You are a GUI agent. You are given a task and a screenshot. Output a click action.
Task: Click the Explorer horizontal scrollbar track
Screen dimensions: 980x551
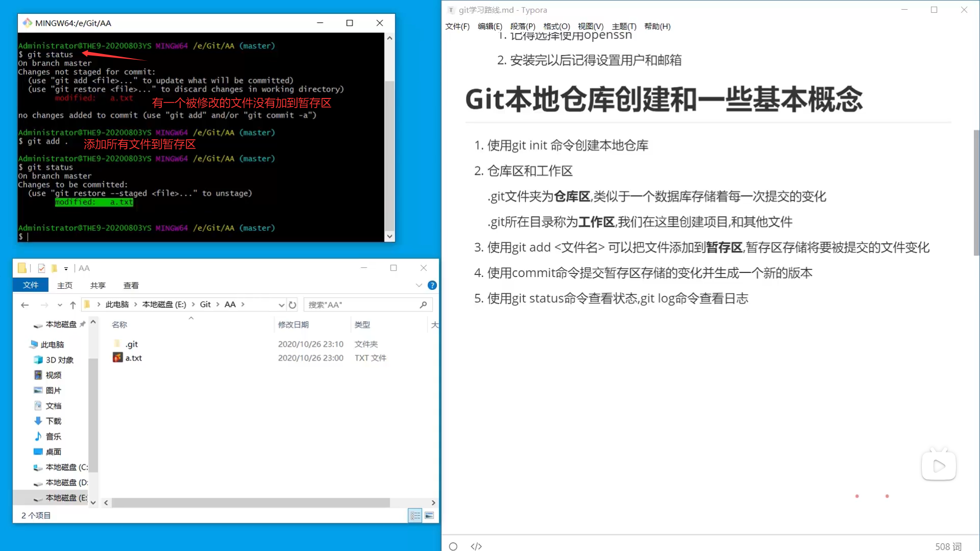411,503
